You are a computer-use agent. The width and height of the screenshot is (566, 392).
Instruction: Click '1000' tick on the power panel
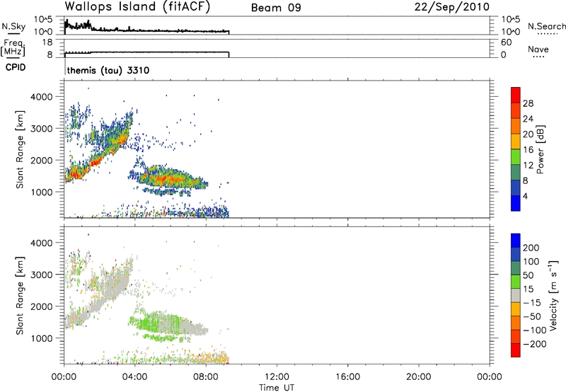coord(42,192)
